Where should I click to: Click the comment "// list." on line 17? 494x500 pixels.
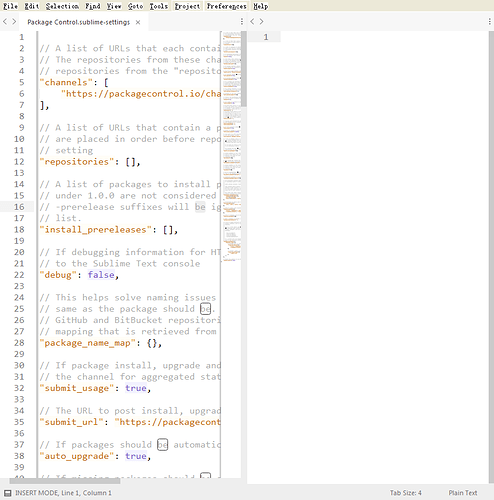click(x=60, y=218)
